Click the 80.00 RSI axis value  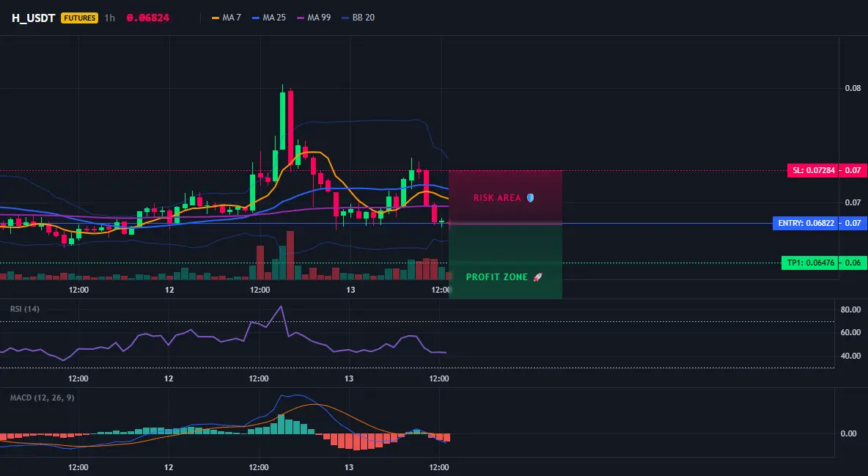click(x=851, y=310)
